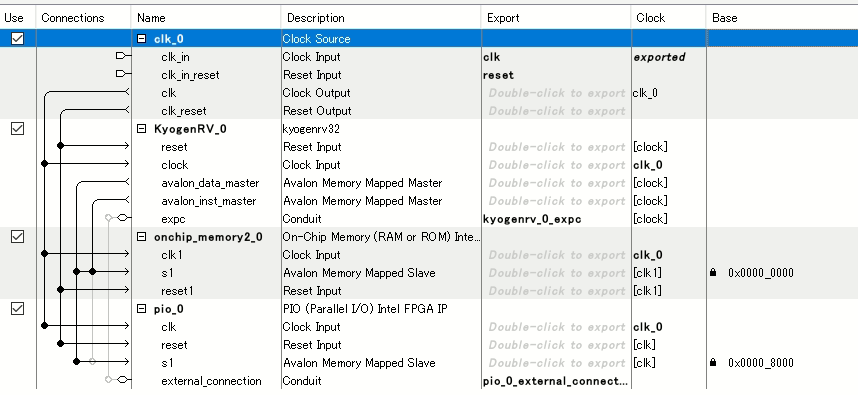Click the 'exported' clock value for clk_in
Screen dimensions: 858x395
coord(659,57)
